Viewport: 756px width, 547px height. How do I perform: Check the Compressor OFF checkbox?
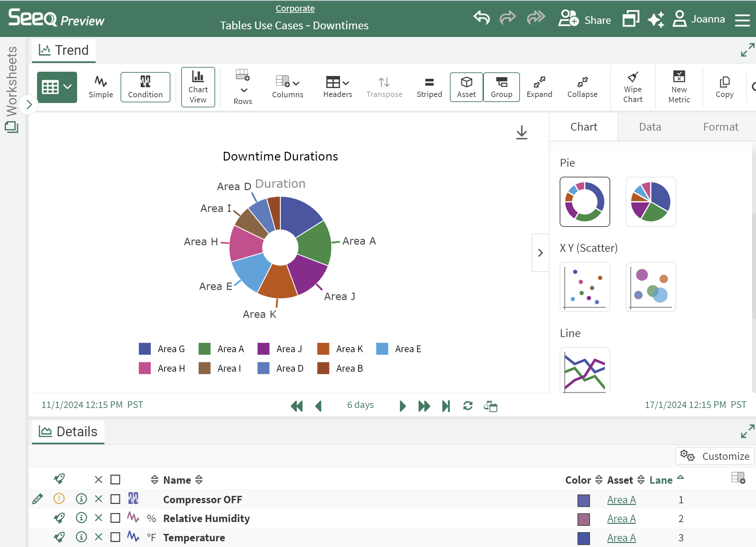[115, 499]
